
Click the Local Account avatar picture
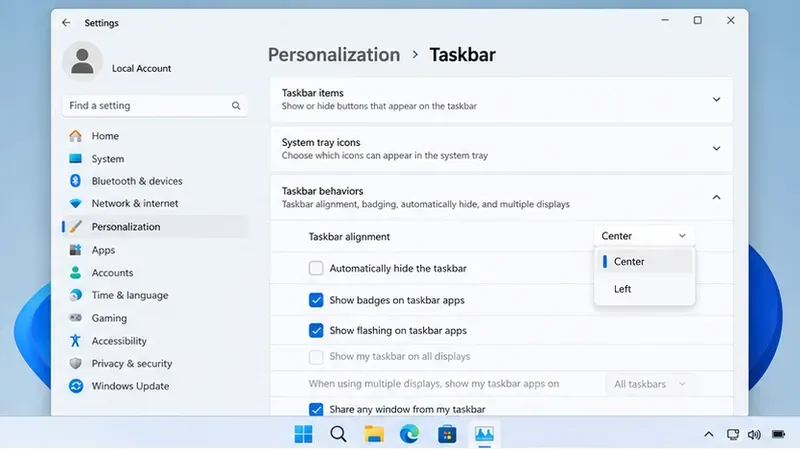tap(82, 61)
